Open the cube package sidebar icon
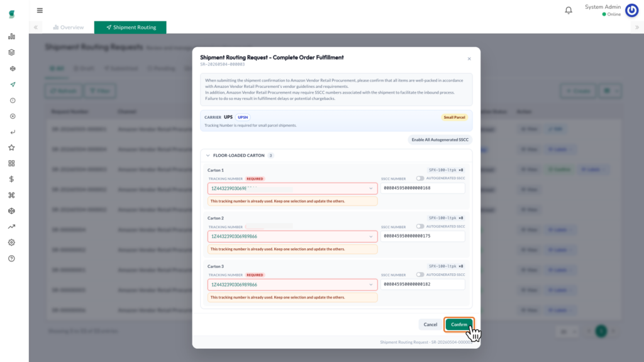This screenshot has width=644, height=362. pyautogui.click(x=13, y=69)
